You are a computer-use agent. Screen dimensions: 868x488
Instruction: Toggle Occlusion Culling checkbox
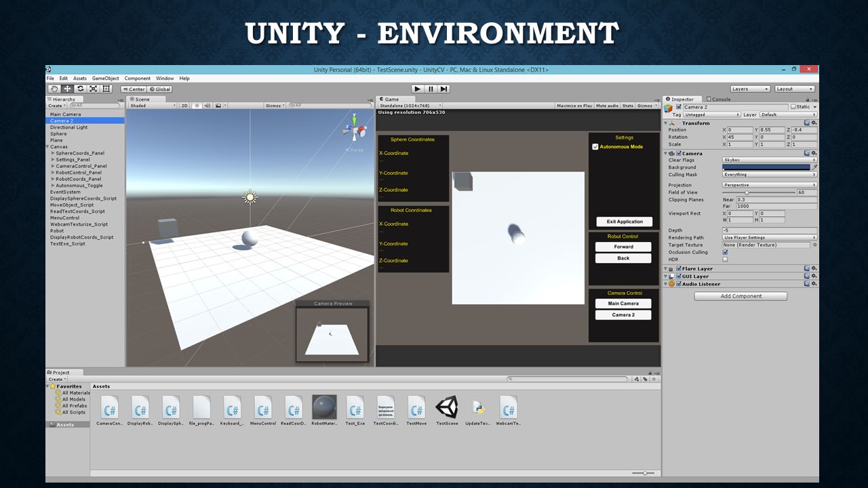tap(725, 252)
